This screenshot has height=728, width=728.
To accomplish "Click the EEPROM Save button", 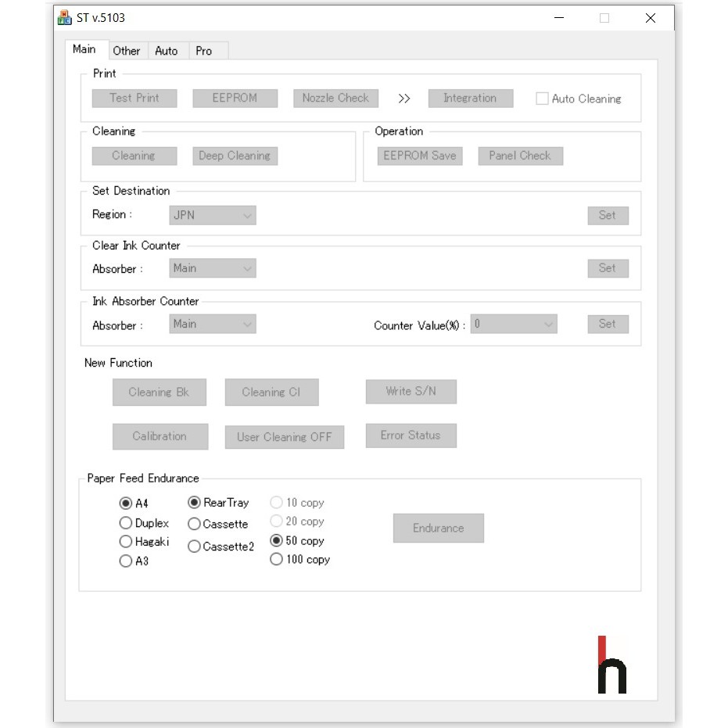I will [x=419, y=156].
